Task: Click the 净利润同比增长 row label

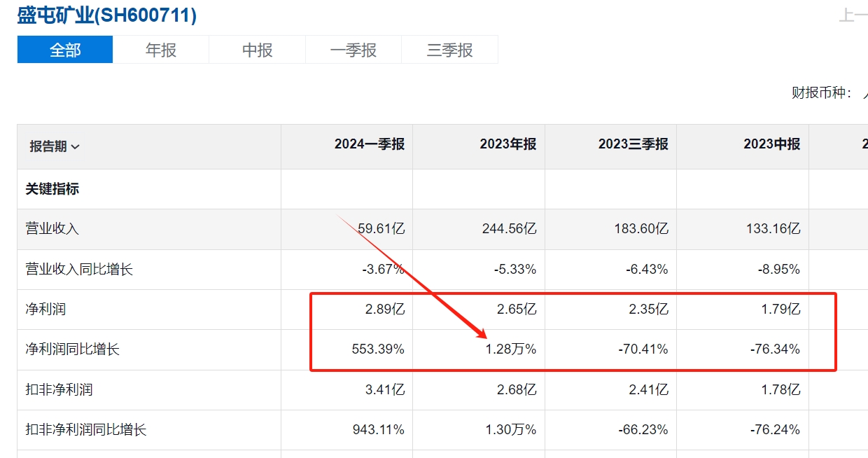Action: 73,349
